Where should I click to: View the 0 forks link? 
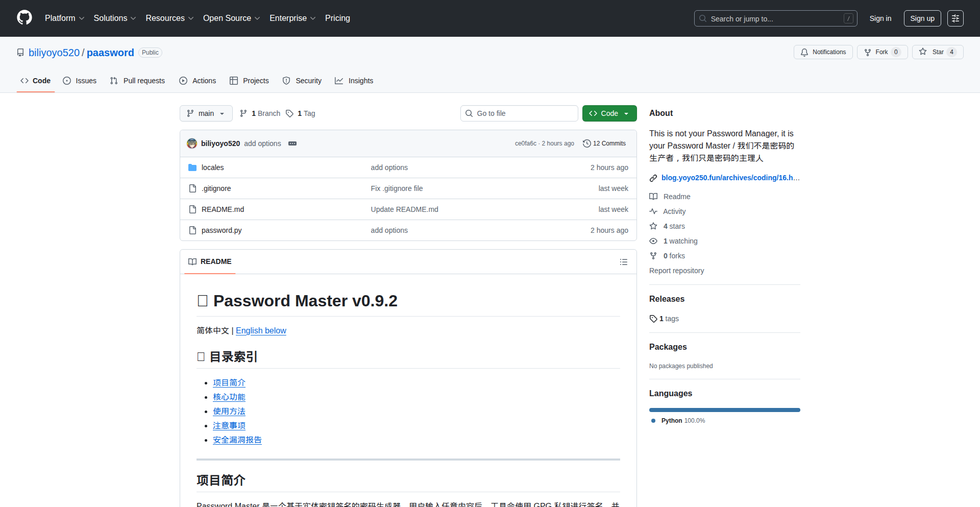pyautogui.click(x=667, y=256)
